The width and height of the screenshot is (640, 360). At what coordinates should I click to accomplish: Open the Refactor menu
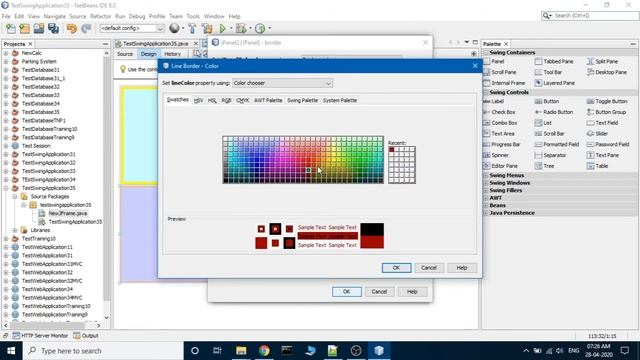coord(100,16)
